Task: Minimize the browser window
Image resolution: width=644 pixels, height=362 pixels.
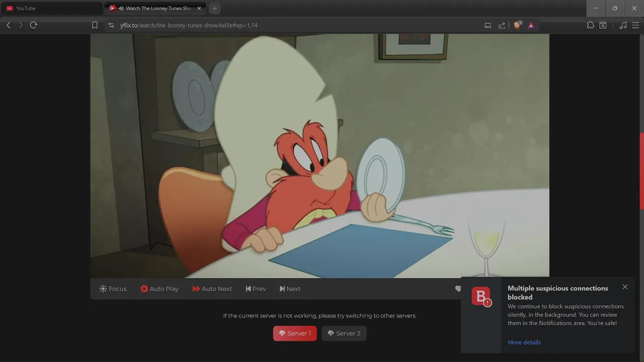Action: (x=596, y=8)
